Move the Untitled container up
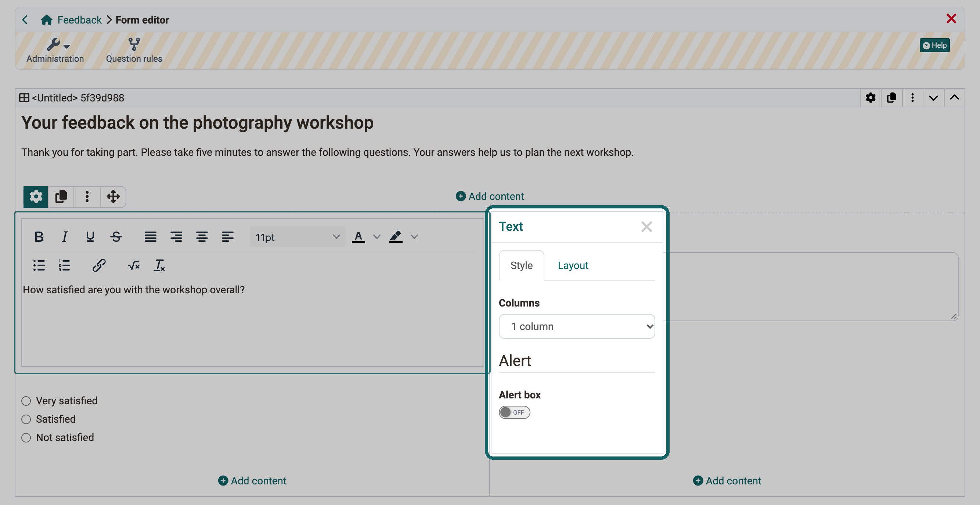Viewport: 980px width, 505px height. tap(954, 98)
